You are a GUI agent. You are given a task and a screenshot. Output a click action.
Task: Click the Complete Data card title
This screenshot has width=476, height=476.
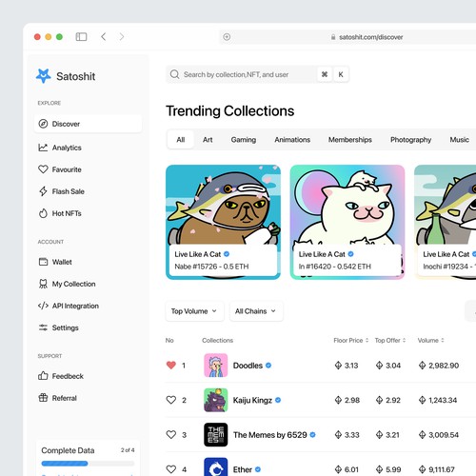pos(68,450)
